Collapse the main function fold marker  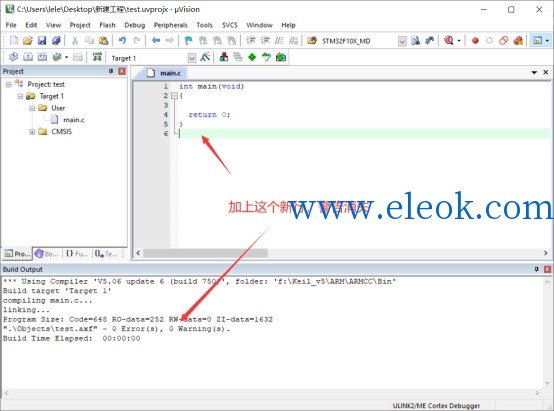(174, 95)
